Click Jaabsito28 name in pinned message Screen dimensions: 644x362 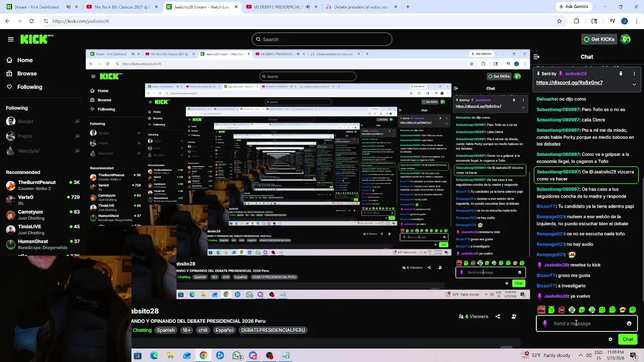click(x=575, y=73)
